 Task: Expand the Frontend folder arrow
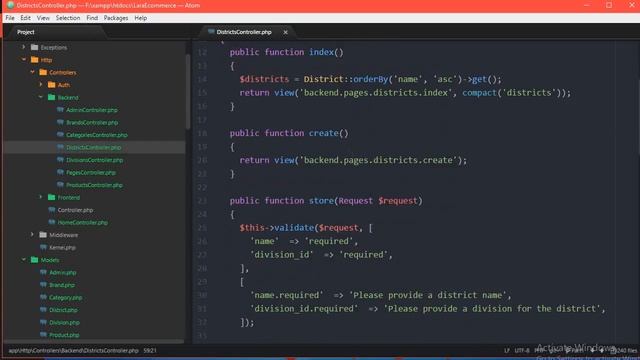pyautogui.click(x=41, y=197)
